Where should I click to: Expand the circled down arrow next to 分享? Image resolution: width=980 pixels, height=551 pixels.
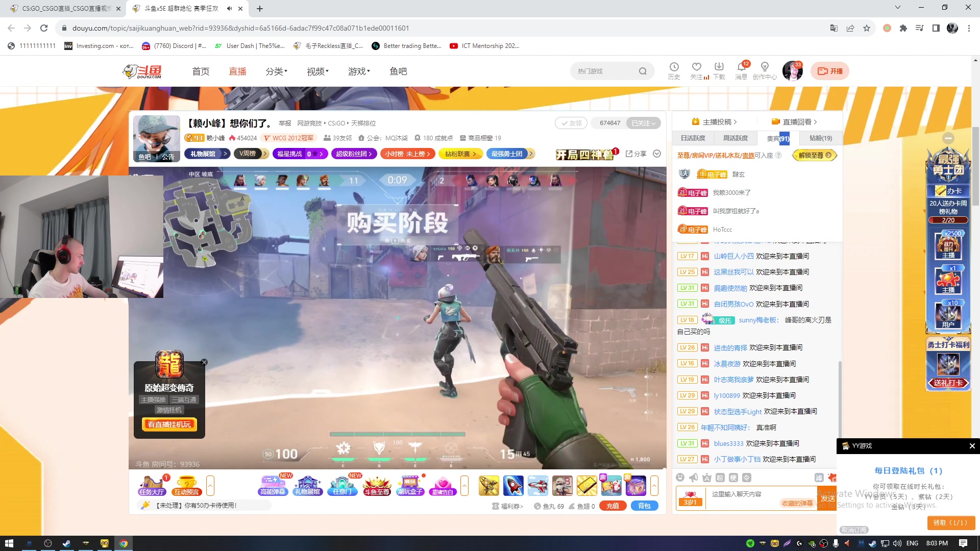coord(657,154)
